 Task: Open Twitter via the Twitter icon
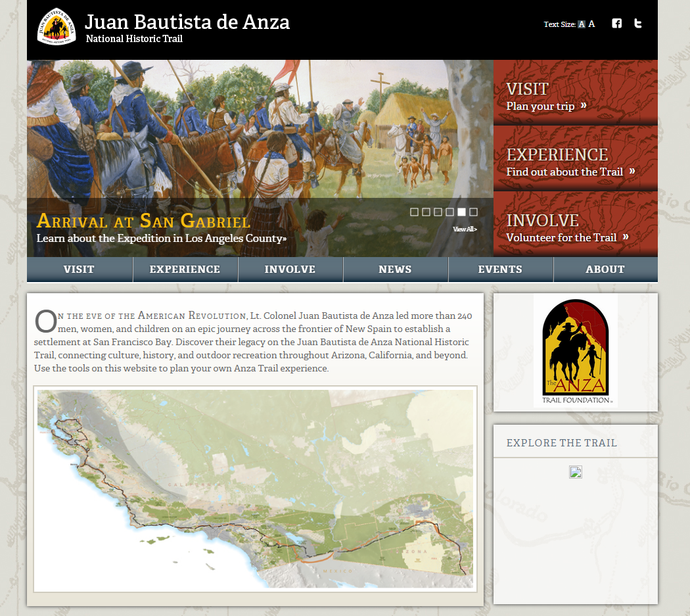[x=637, y=23]
